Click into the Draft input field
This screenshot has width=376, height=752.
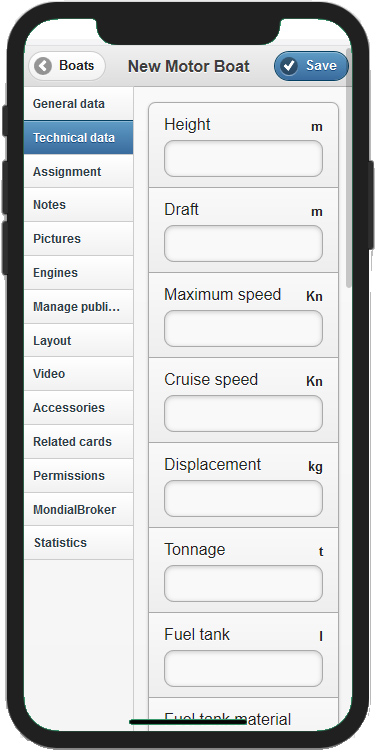pyautogui.click(x=243, y=244)
